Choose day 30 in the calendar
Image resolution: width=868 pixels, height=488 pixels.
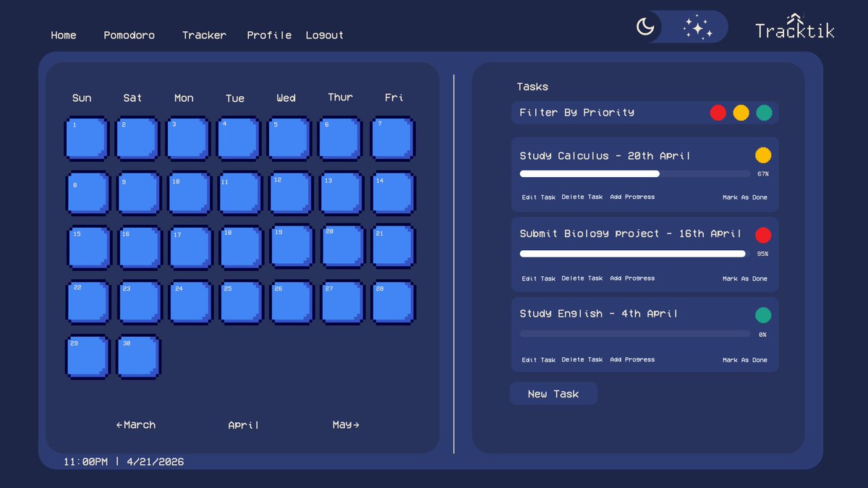139,356
